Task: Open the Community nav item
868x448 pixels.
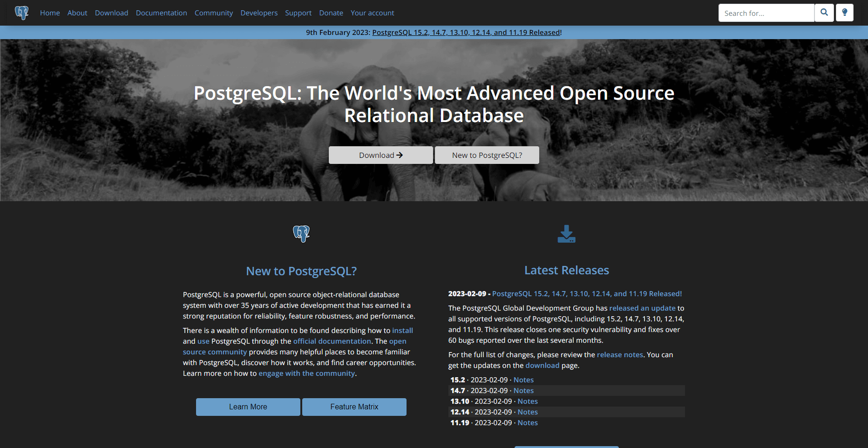Action: pos(214,13)
